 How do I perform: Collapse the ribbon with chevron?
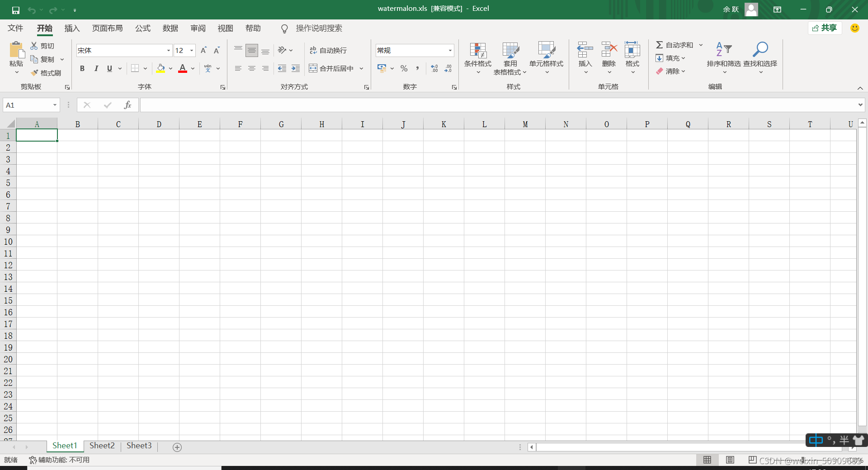click(860, 88)
